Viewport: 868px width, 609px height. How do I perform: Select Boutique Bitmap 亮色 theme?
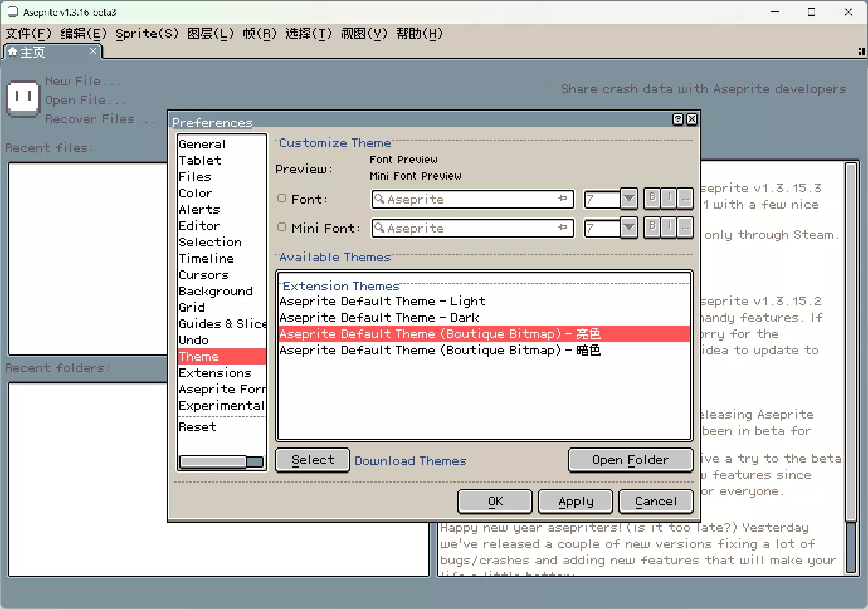[484, 334]
